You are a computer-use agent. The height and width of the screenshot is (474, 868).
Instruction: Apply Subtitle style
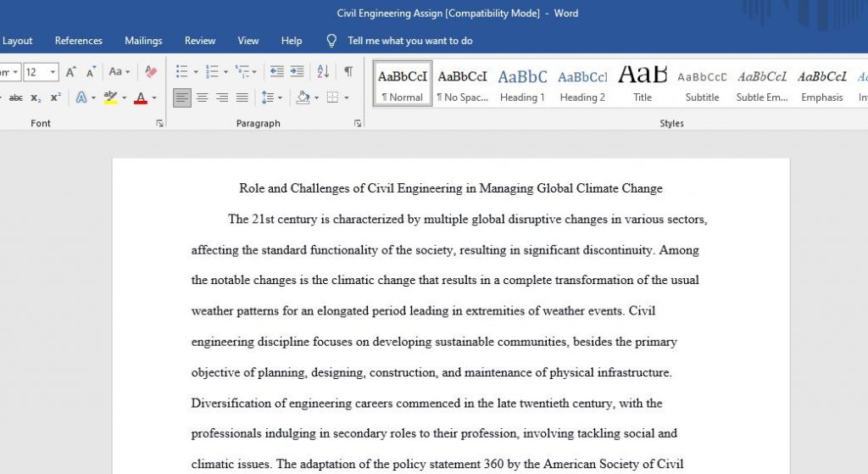tap(702, 84)
